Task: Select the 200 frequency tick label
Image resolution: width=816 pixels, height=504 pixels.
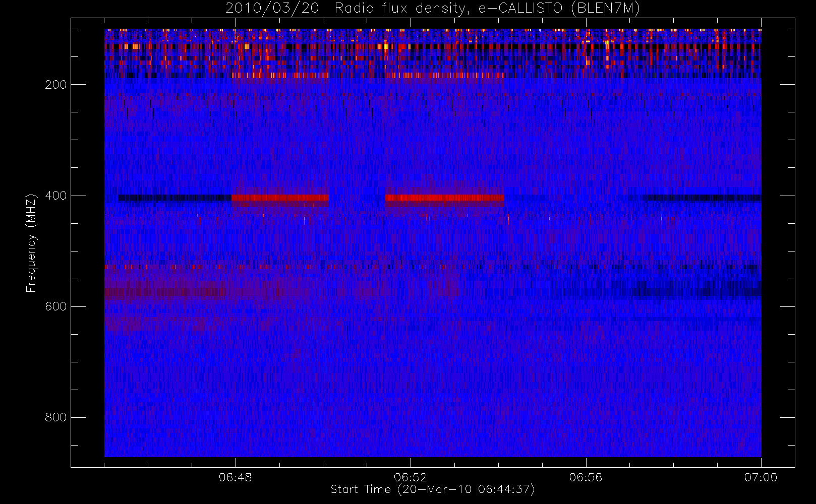Action: coord(56,85)
